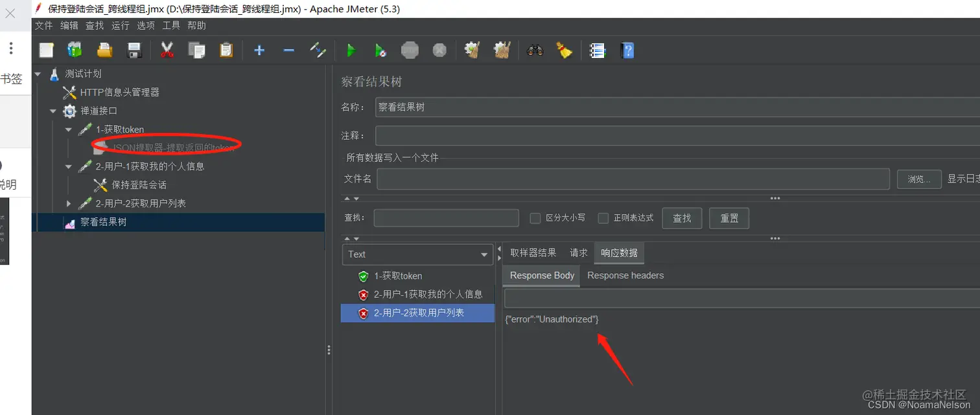Image resolution: width=980 pixels, height=415 pixels.
Task: Click the Shutdown test icon
Action: [439, 50]
